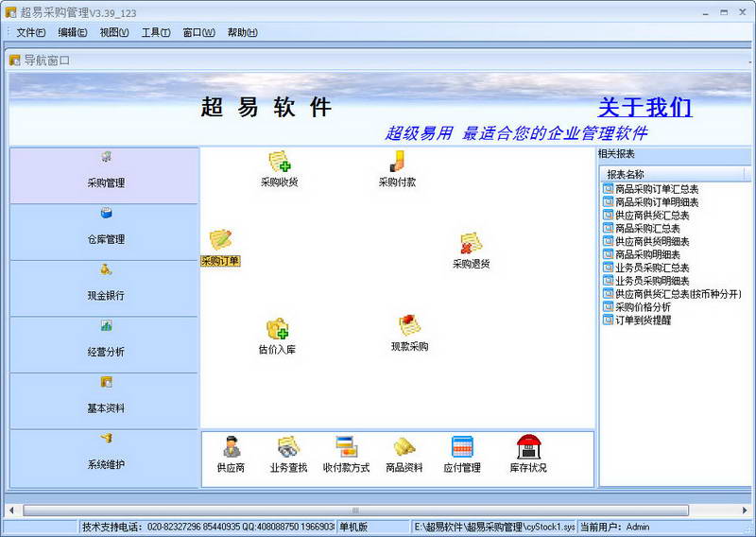Open the 视图(V) menu

click(114, 32)
